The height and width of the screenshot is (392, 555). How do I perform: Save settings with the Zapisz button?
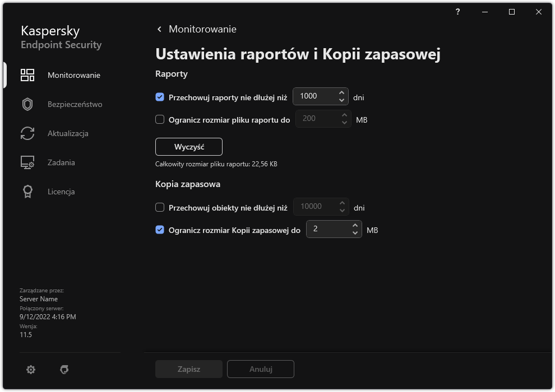click(188, 369)
